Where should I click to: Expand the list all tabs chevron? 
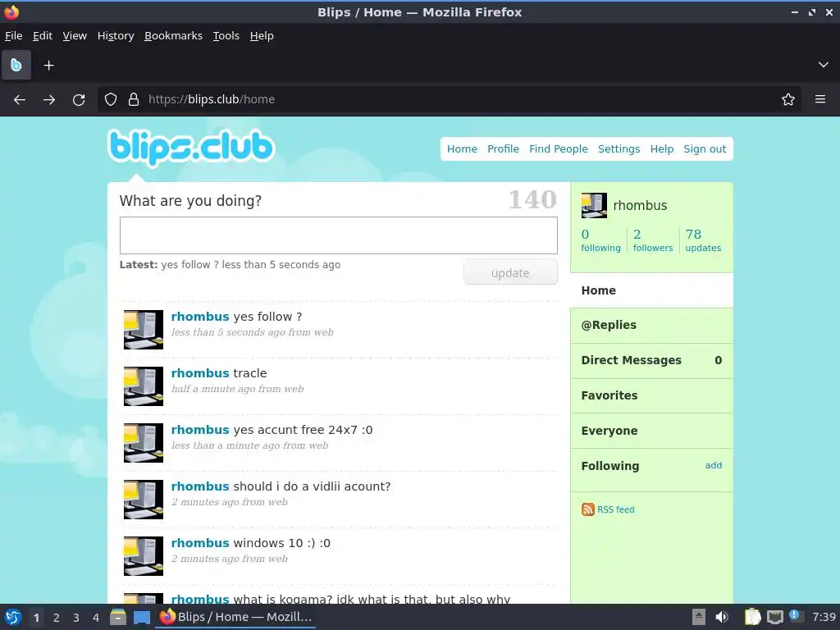coord(824,65)
